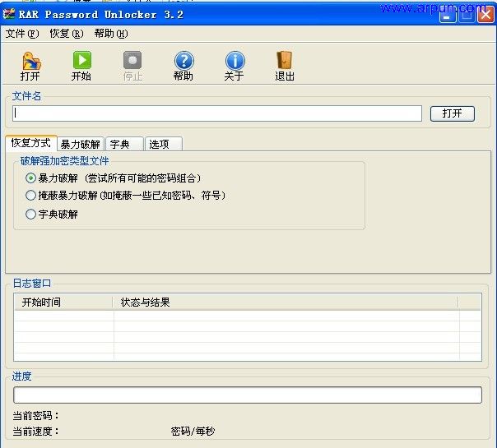The width and height of the screenshot is (497, 448).
Task: Click the 退出 (Exit) door icon
Action: (285, 62)
